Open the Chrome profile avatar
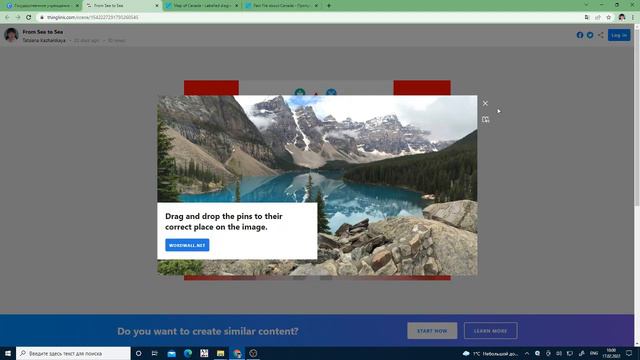Viewport: 640px width, 360px height. click(x=622, y=17)
